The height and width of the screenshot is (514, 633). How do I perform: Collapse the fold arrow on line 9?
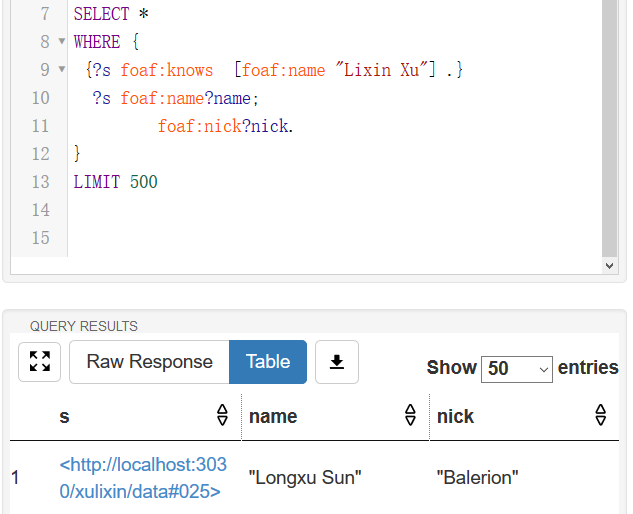tap(62, 70)
